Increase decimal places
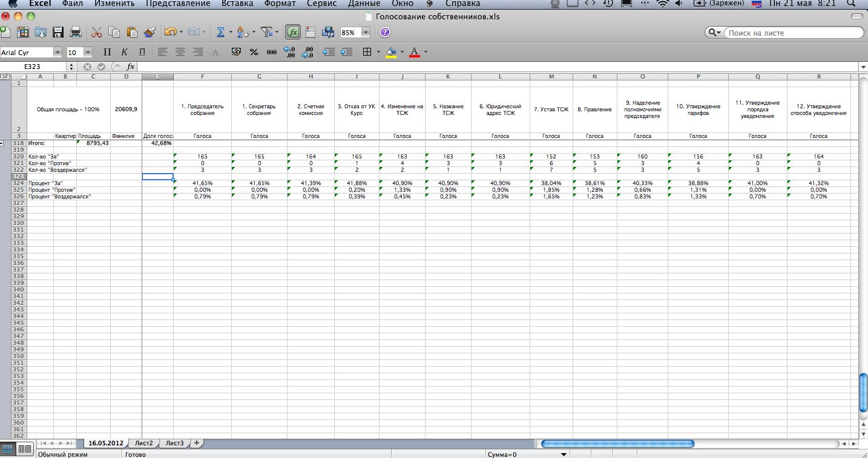The image size is (868, 458). (x=289, y=52)
